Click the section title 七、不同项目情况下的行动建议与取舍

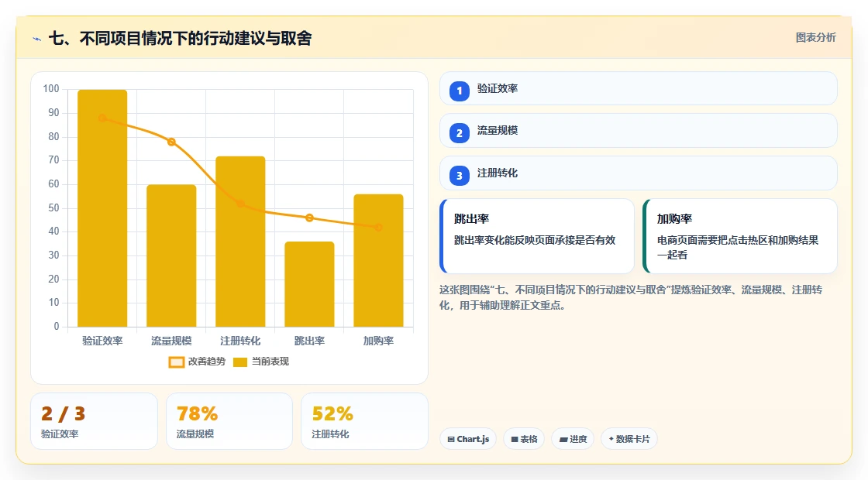point(181,38)
